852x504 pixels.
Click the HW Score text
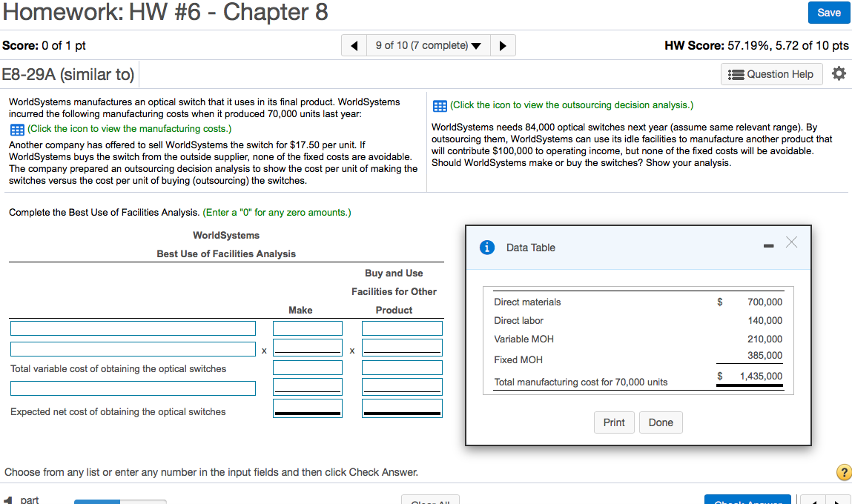point(756,46)
